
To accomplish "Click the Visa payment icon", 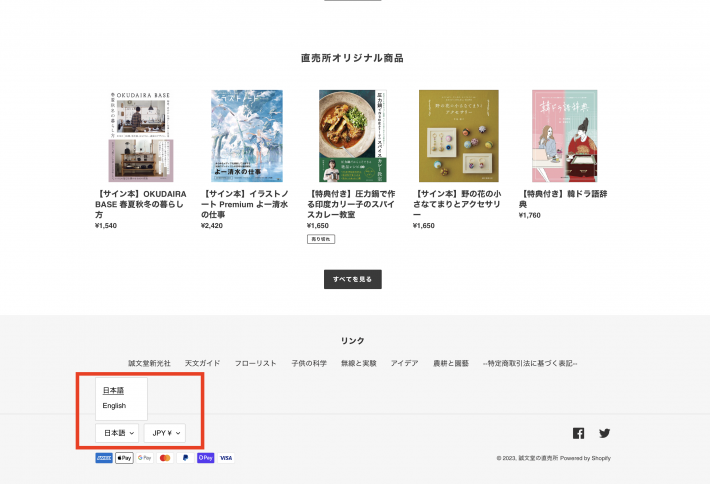I will 226,458.
